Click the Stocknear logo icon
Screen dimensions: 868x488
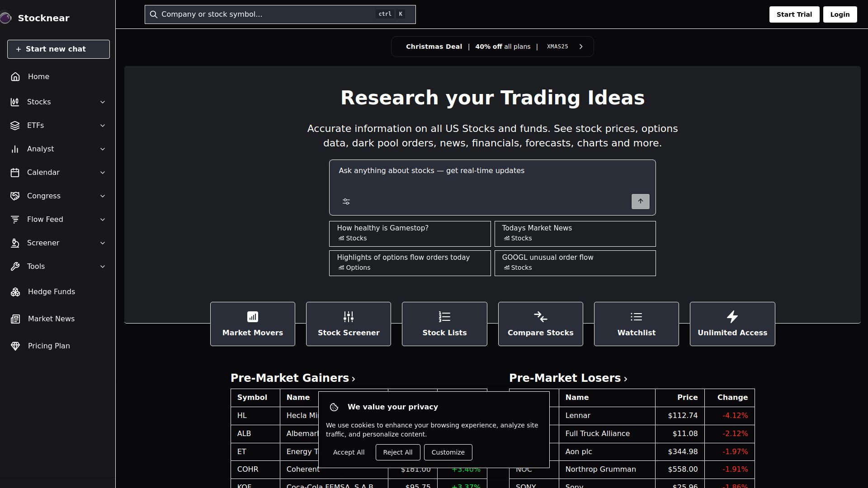[5, 18]
